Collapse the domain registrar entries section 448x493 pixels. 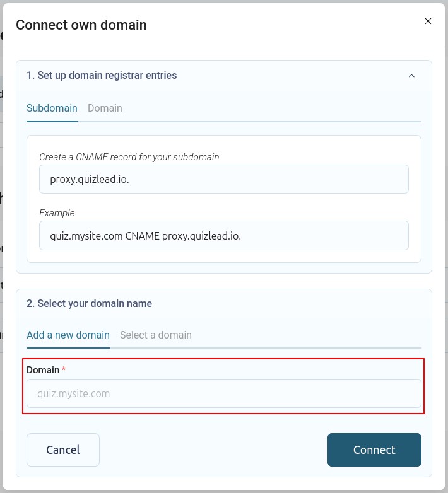coord(411,76)
